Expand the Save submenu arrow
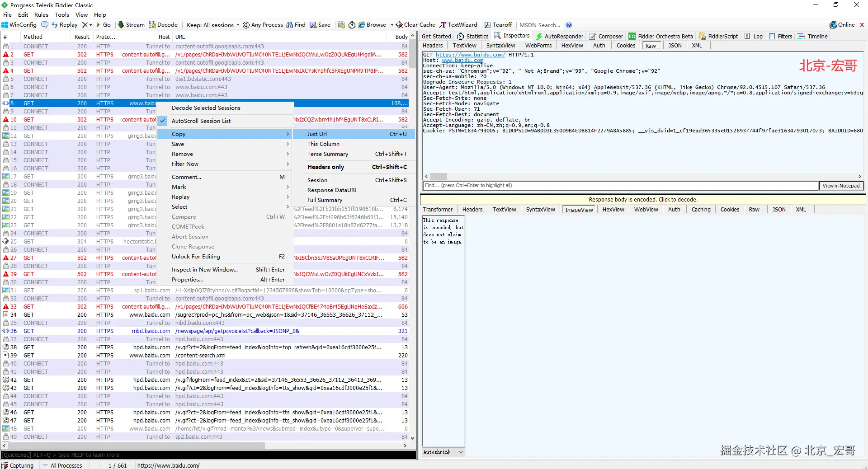The height and width of the screenshot is (469, 868). point(288,144)
